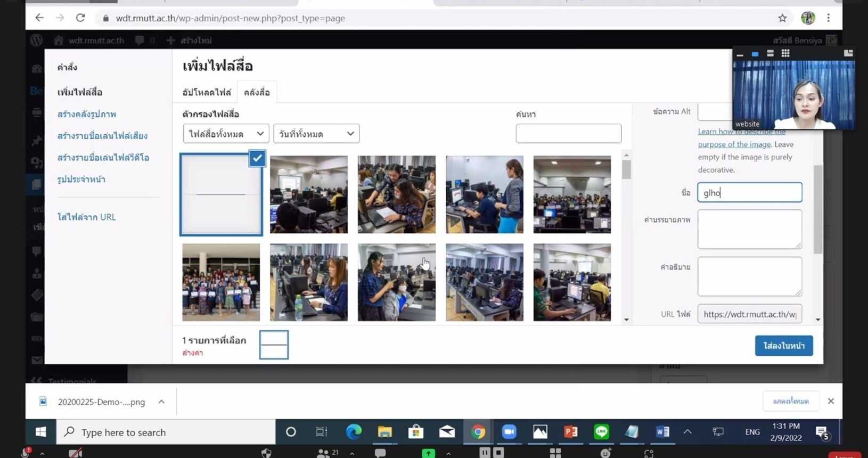Screen dimensions: 868x458
Task: Open notification center icon
Action: 822,432
